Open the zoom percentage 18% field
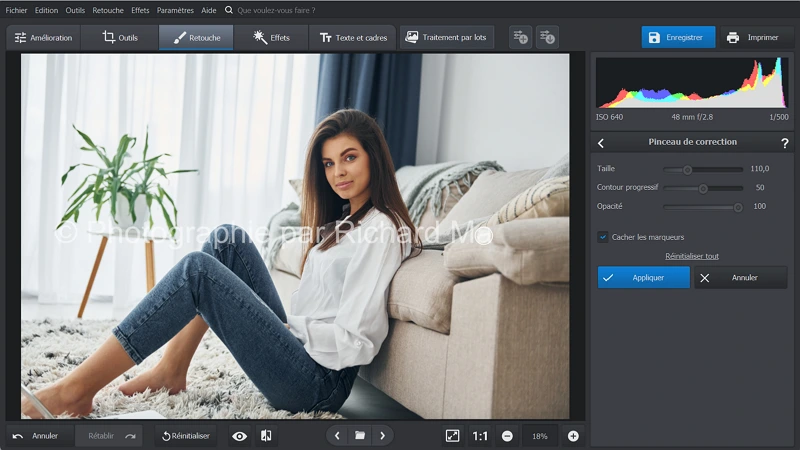Viewport: 800px width, 450px height. [x=540, y=436]
